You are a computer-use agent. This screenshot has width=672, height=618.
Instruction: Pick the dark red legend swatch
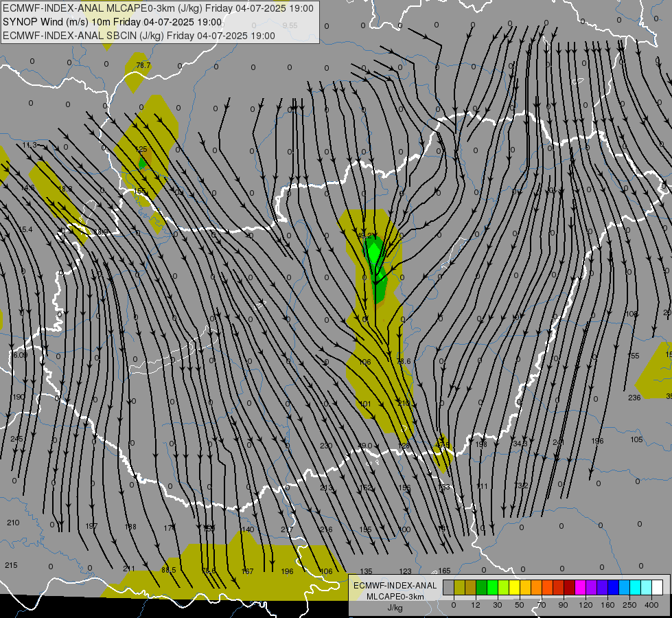coord(570,587)
